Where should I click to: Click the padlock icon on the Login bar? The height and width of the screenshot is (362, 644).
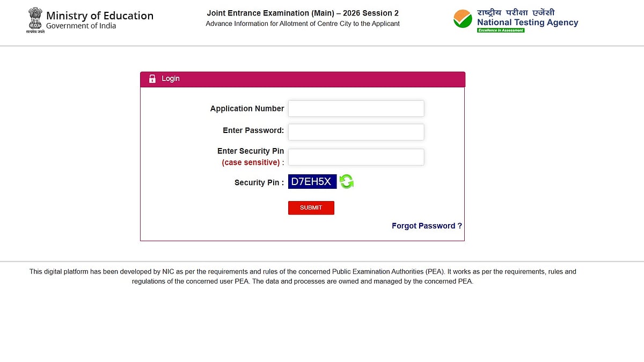click(x=152, y=78)
